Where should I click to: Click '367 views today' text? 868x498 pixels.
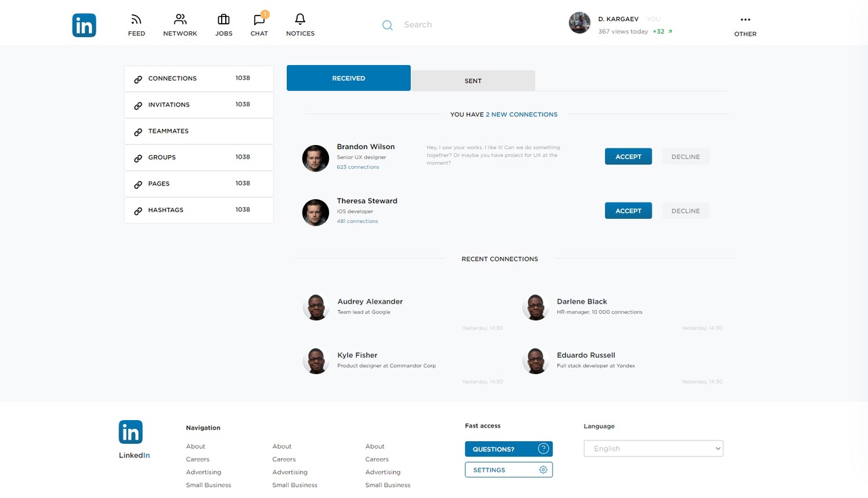coord(623,32)
